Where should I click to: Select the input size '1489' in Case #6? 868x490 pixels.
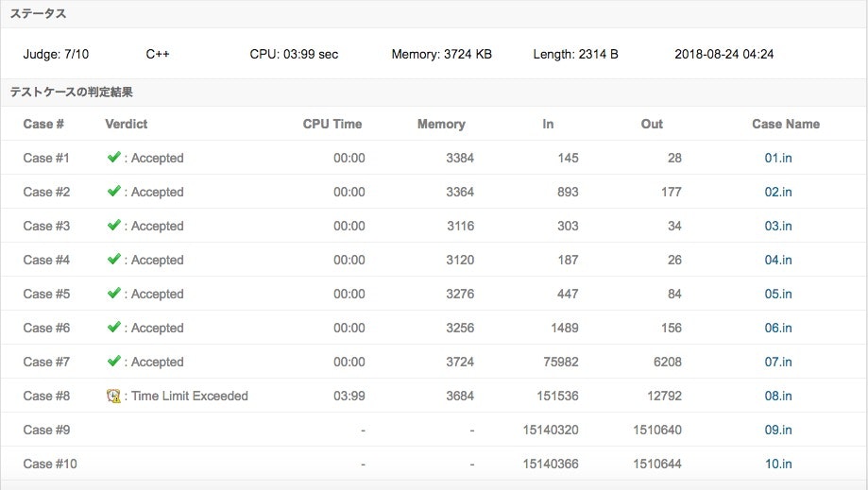[565, 328]
